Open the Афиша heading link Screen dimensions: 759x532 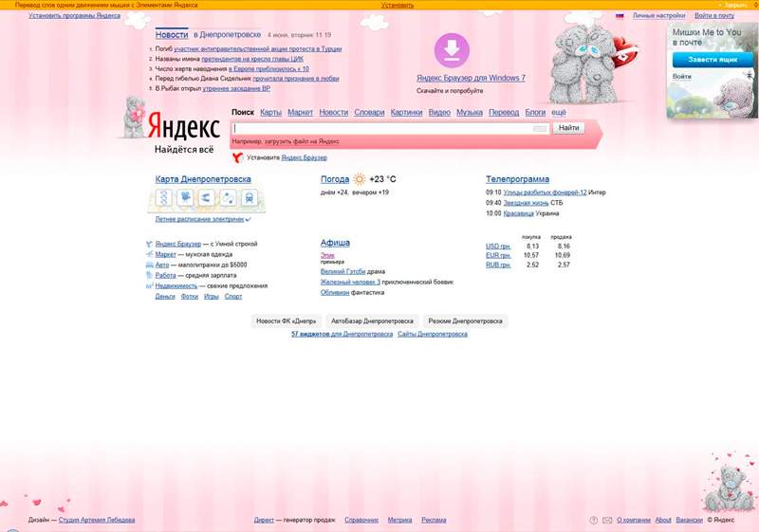pyautogui.click(x=335, y=243)
